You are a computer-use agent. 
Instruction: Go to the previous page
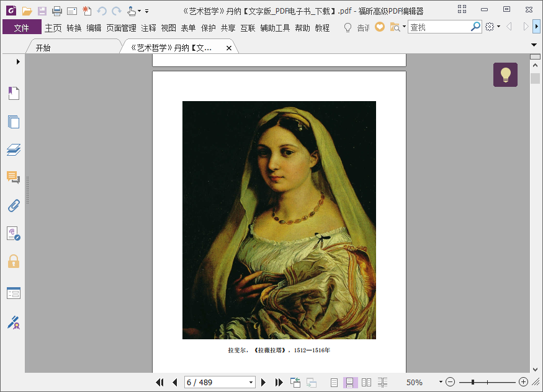click(175, 382)
